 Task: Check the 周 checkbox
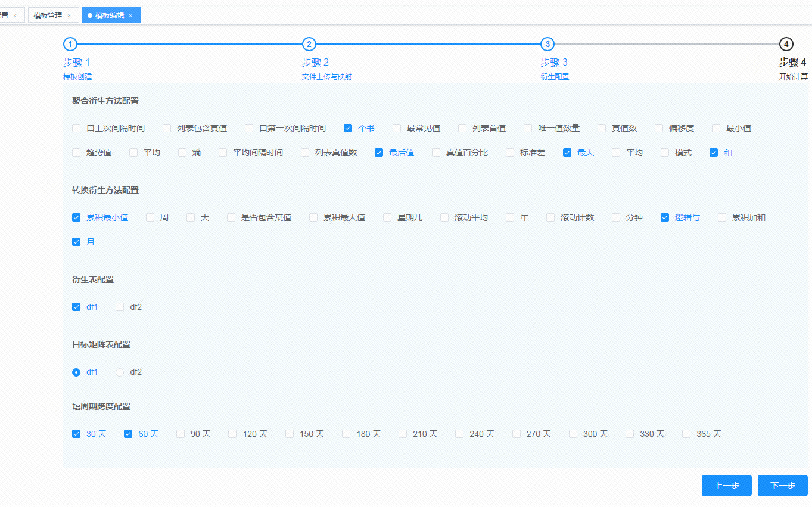[150, 217]
